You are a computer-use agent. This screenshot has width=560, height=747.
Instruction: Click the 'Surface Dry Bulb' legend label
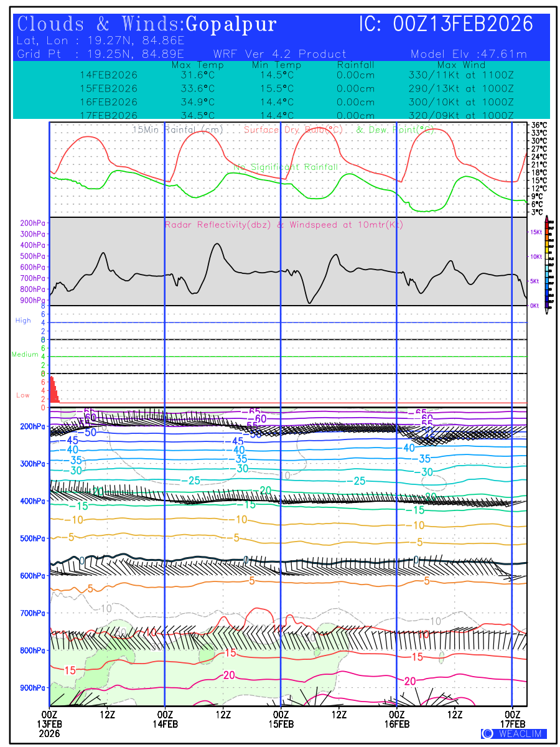click(293, 130)
